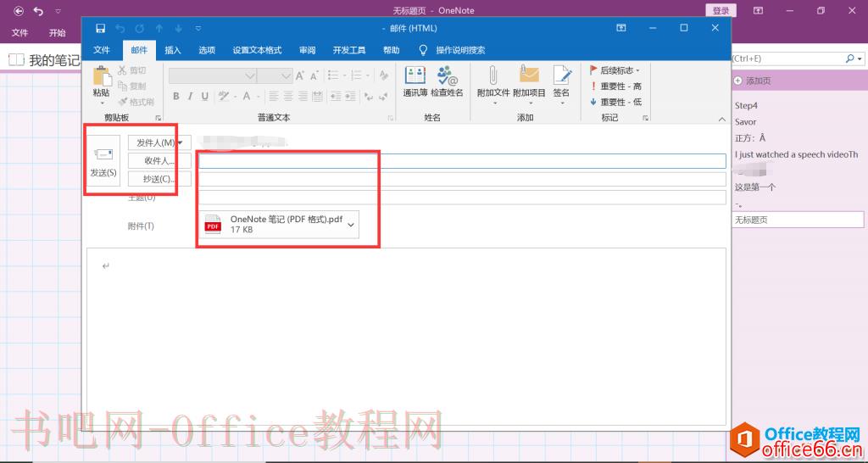Open the Tags (标记) dialog launcher
The width and height of the screenshot is (868, 463).
click(645, 118)
